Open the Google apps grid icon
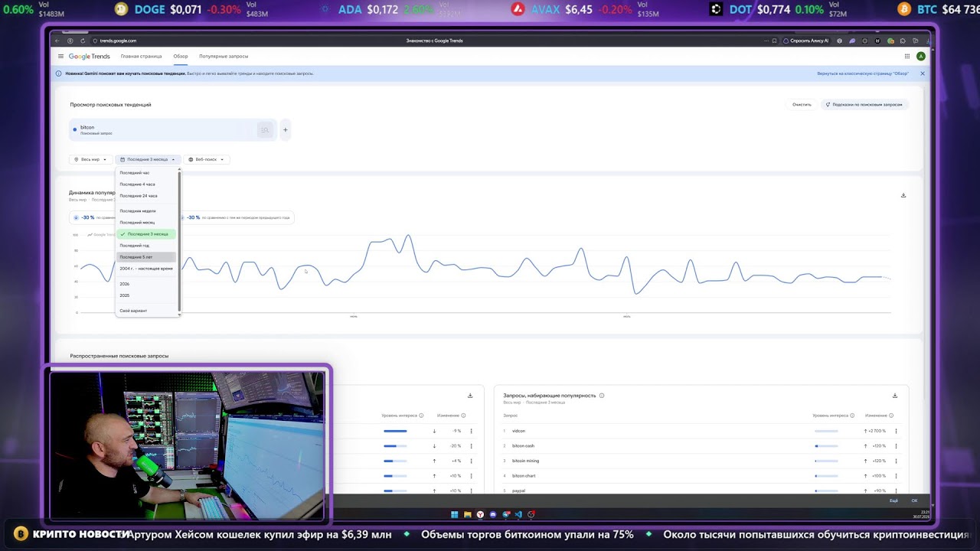Image resolution: width=980 pixels, height=551 pixels. click(907, 57)
